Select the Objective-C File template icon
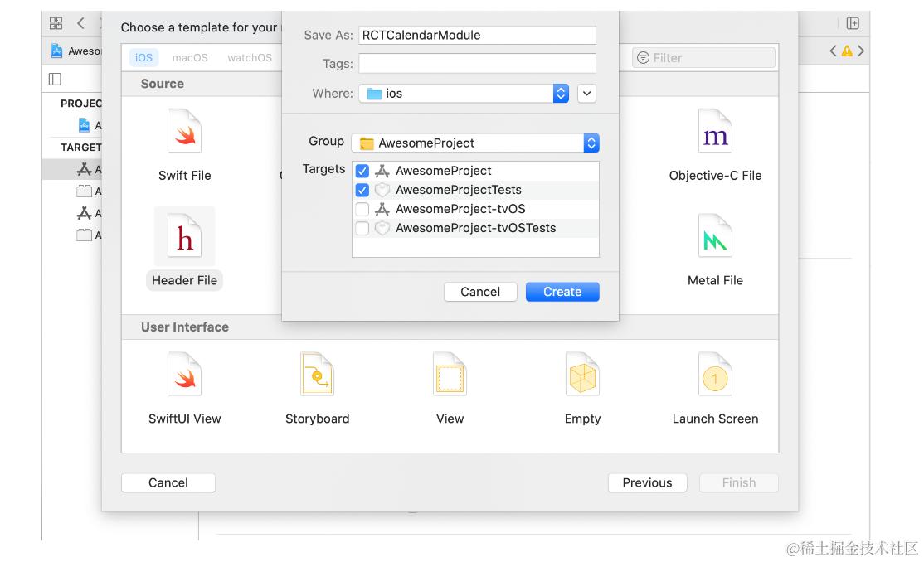The height and width of the screenshot is (562, 924). 715,131
